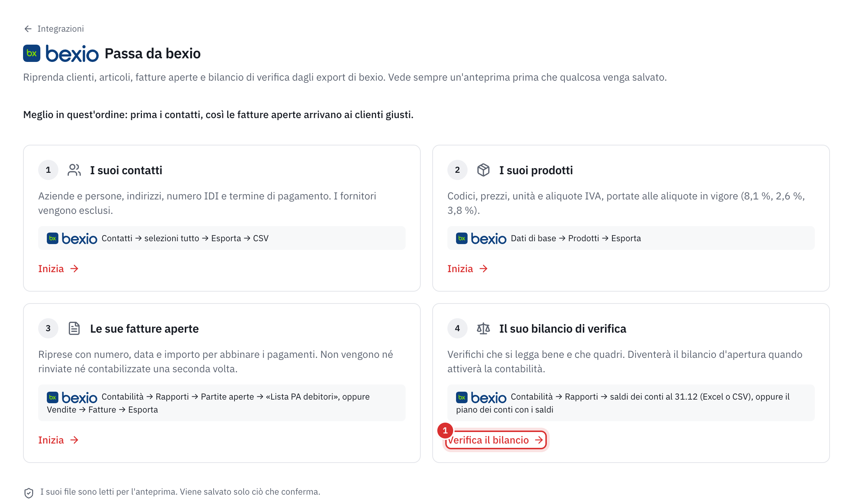Start the open invoices import with Inizia
The width and height of the screenshot is (853, 504).
[58, 440]
